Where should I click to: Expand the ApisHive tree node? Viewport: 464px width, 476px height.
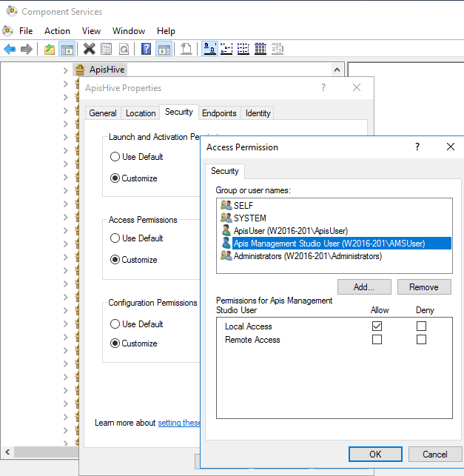point(66,70)
